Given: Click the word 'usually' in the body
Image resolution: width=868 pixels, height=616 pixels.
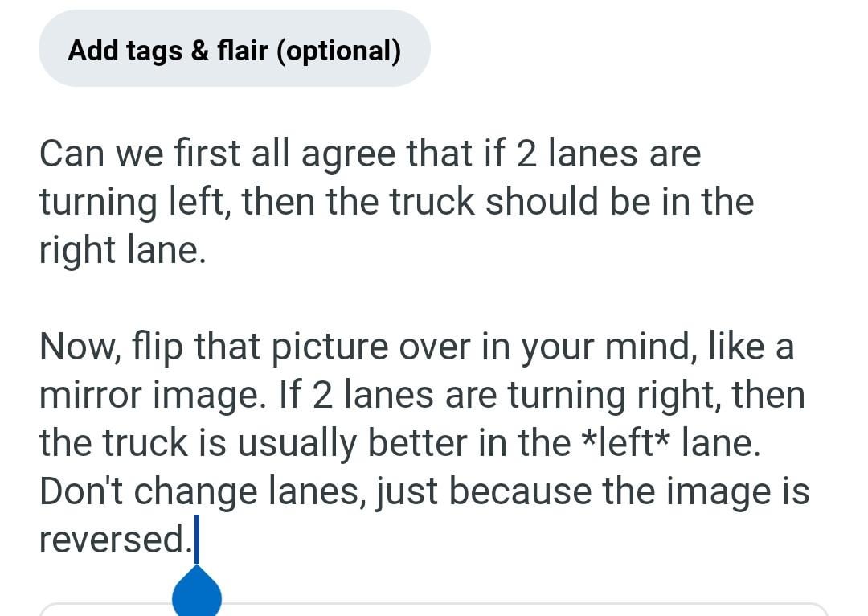Looking at the screenshot, I should [x=297, y=444].
